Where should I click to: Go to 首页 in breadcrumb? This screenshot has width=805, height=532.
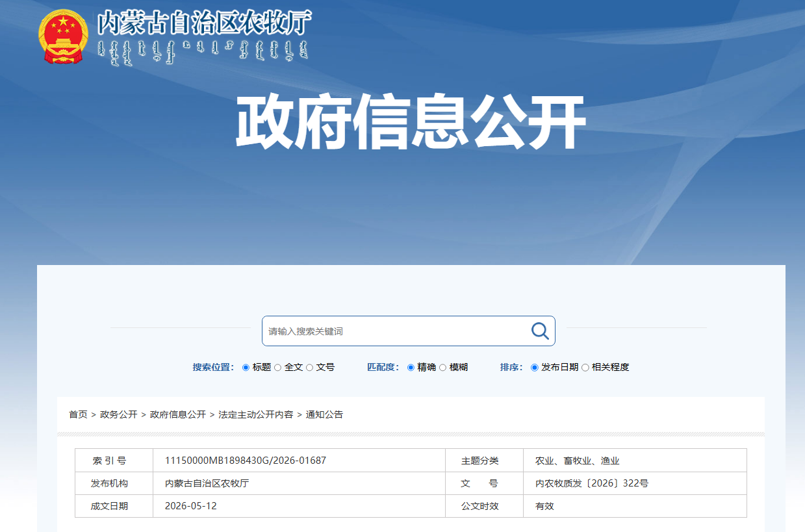pyautogui.click(x=78, y=414)
